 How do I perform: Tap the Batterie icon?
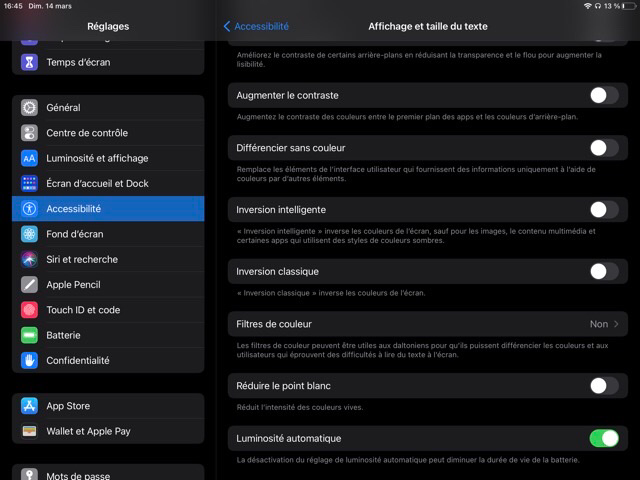coord(29,335)
